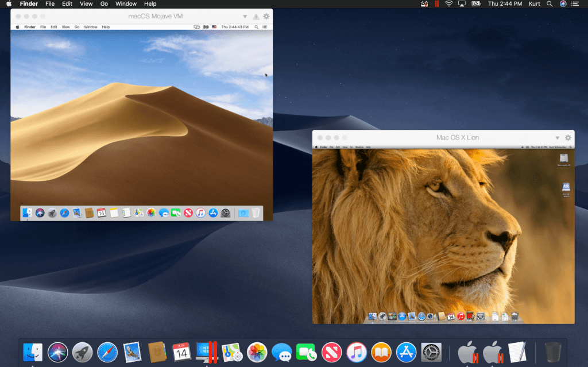Expand the dropdown arrow on the Lion VM window
Screen dimensions: 588x367
pyautogui.click(x=557, y=138)
